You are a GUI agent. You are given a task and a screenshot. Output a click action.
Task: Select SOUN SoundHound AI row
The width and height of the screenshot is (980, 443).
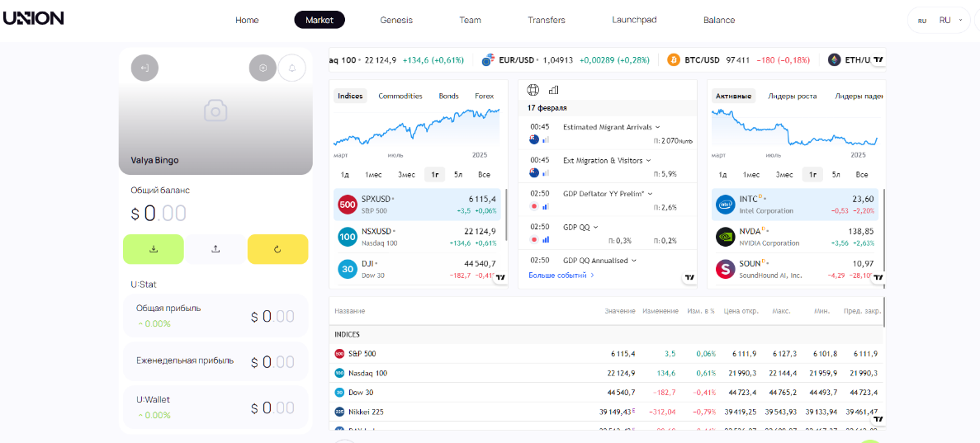coord(795,269)
